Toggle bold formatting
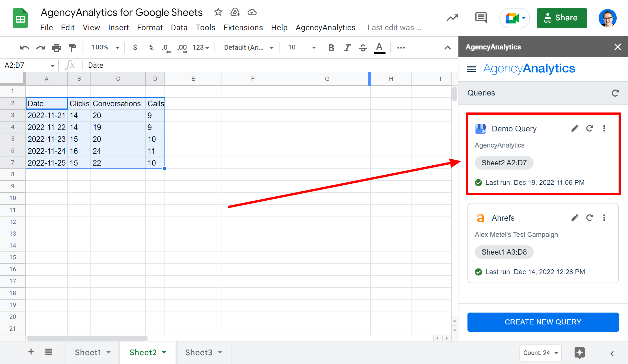628x364 pixels. [x=331, y=47]
